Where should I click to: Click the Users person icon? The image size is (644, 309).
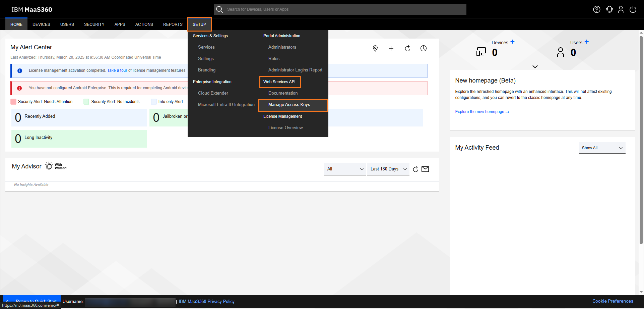pyautogui.click(x=561, y=52)
